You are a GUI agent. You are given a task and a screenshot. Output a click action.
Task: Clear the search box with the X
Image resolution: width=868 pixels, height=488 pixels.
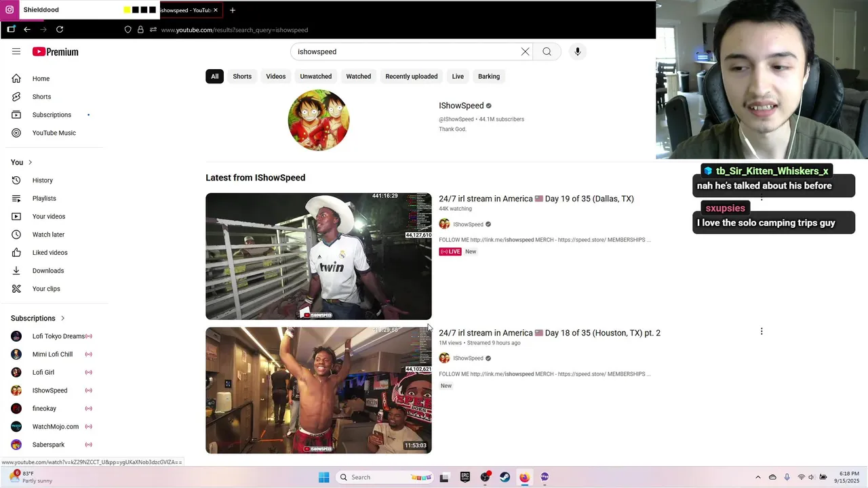[x=525, y=52]
